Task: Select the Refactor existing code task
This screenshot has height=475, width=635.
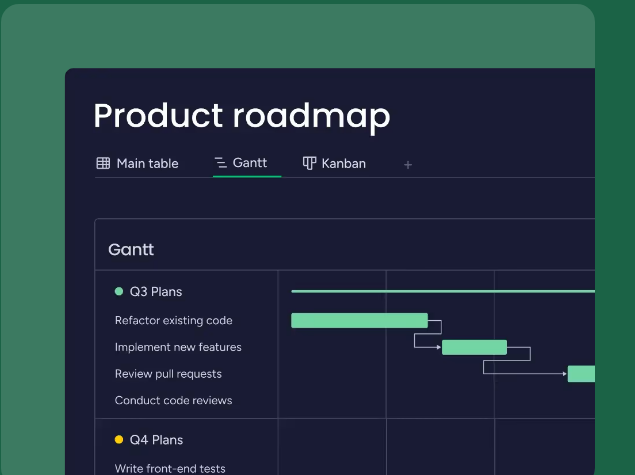Action: 174,321
